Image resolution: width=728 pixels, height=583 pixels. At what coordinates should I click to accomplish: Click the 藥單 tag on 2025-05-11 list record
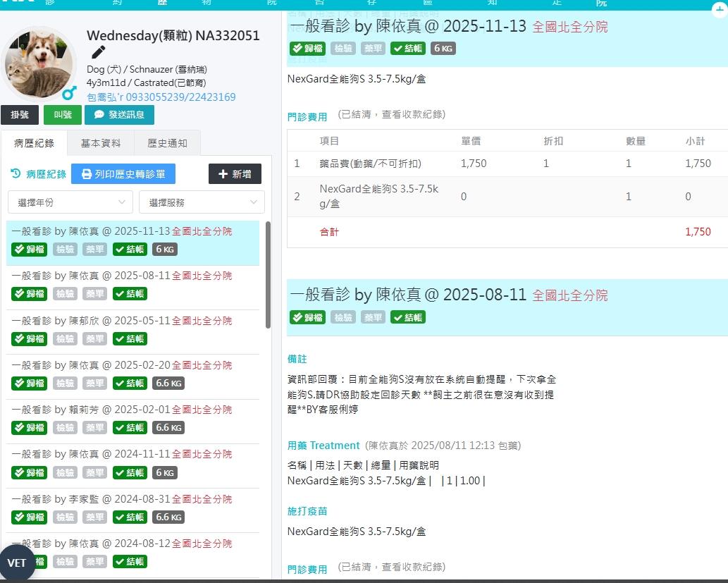(x=94, y=339)
